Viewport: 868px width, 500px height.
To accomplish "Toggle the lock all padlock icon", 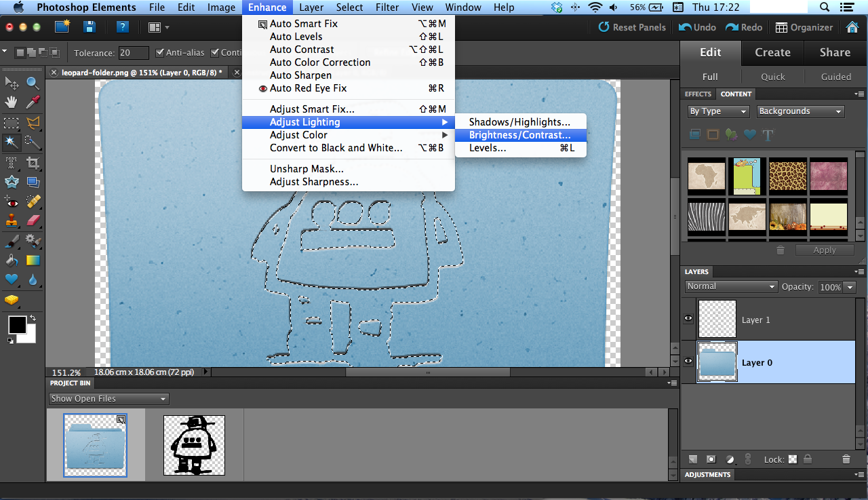I will [808, 459].
